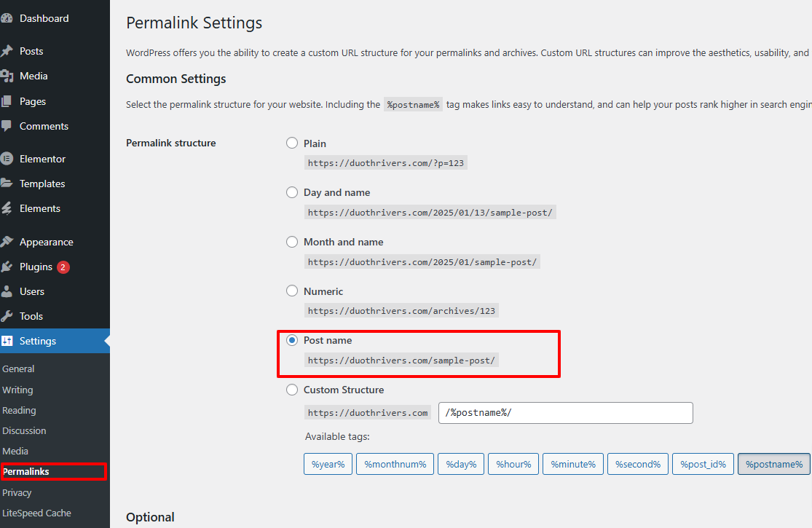Open the Elementor menu
Viewport: 812px width, 528px height.
click(42, 159)
